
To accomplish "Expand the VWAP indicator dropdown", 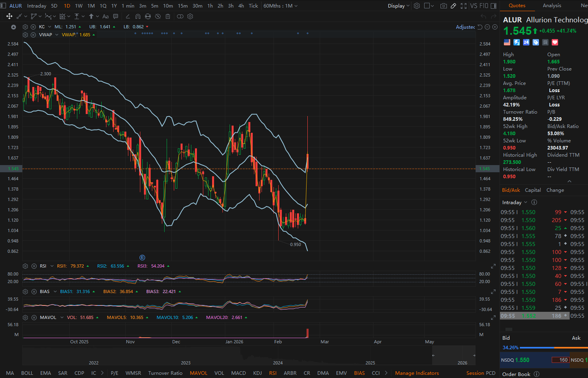I will [57, 35].
